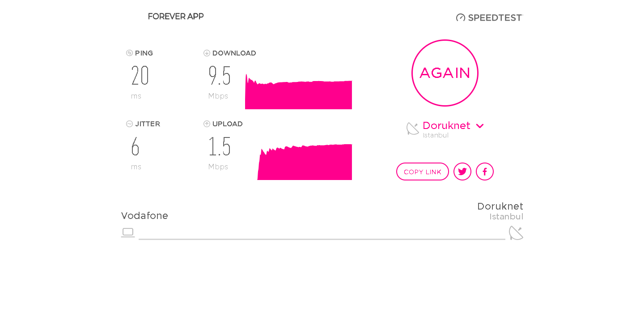The image size is (644, 326).
Task: Click the Facebook share icon
Action: point(485,172)
